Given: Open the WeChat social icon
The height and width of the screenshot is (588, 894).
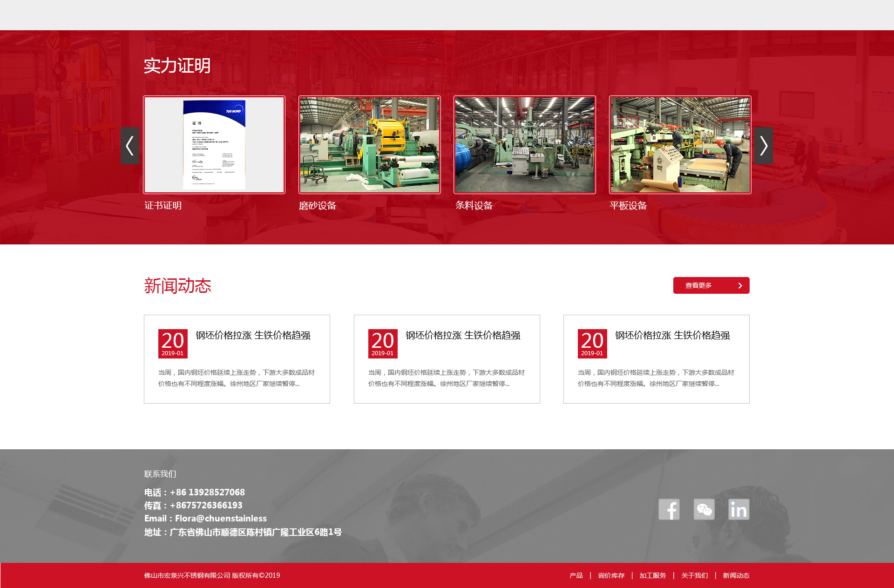Looking at the screenshot, I should click(704, 509).
